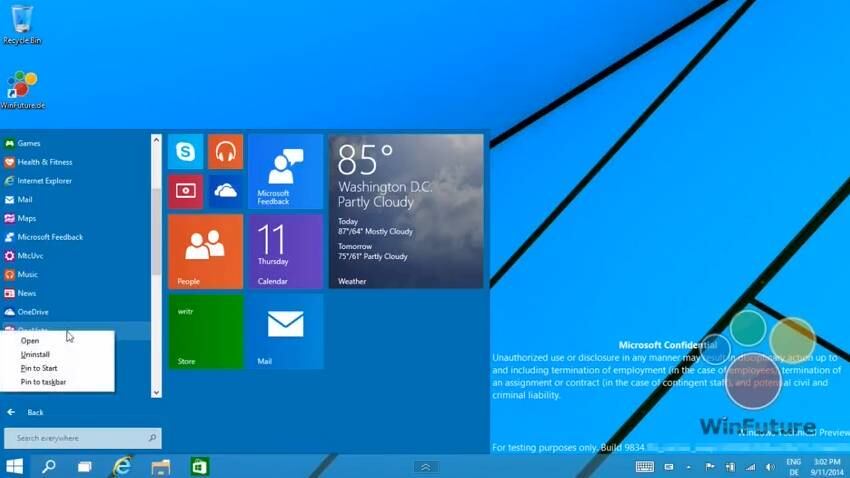850x478 pixels.
Task: Open Health & Fitness in the apps list
Action: tap(45, 162)
